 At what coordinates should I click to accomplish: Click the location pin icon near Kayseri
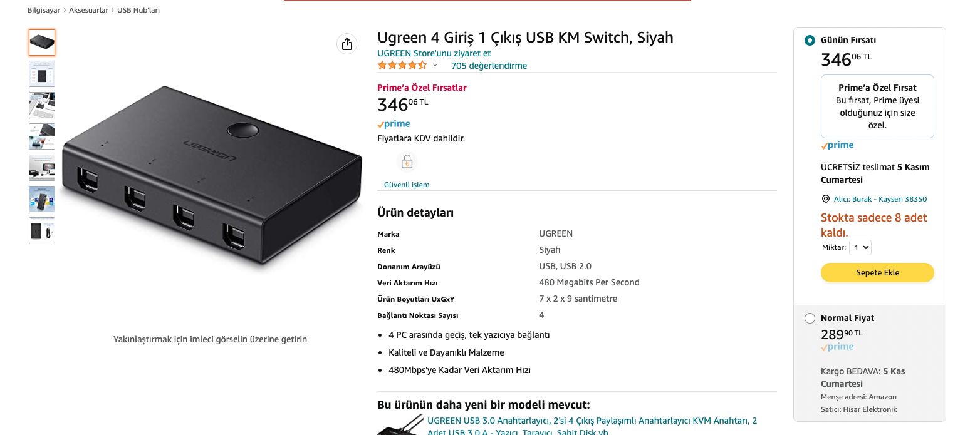(x=825, y=199)
